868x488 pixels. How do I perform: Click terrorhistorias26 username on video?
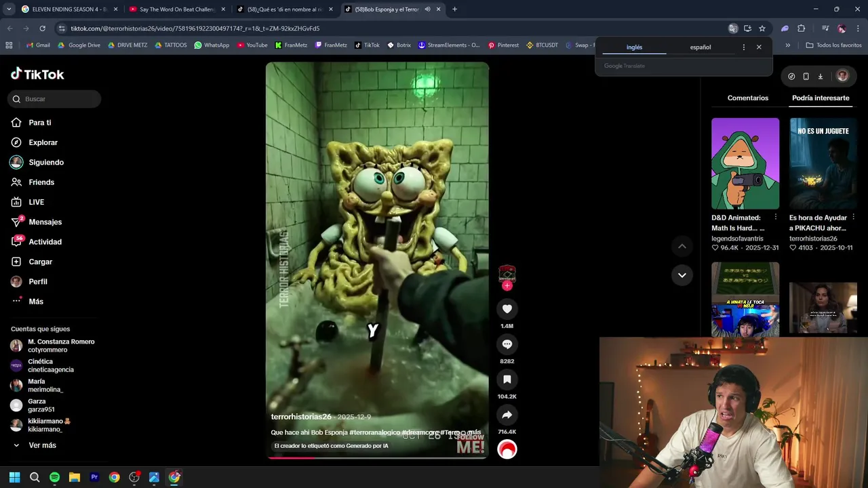pos(301,417)
